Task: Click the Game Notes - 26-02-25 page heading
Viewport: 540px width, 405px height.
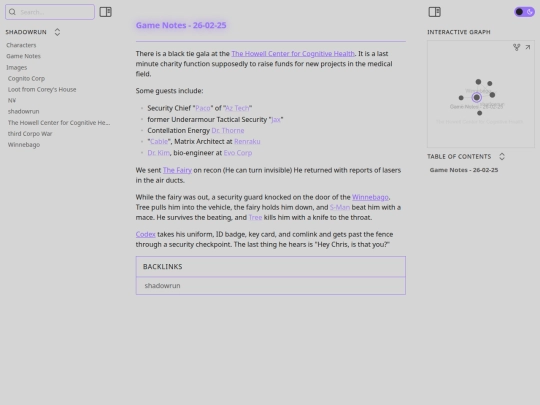Action: [x=181, y=25]
